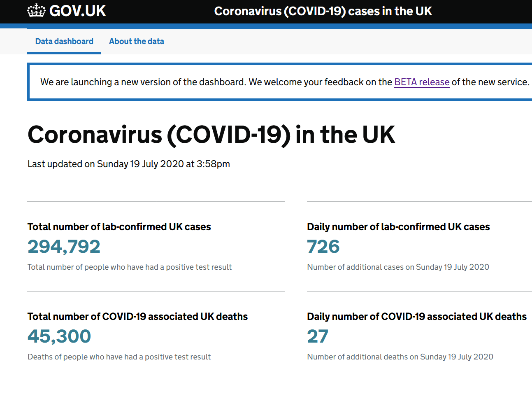Select the "Total number of lab-confirmed UK cases" heading

[119, 227]
